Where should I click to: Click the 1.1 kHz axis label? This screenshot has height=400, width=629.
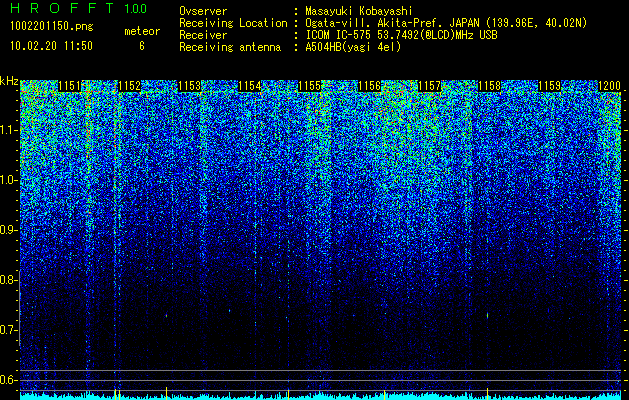pos(8,130)
